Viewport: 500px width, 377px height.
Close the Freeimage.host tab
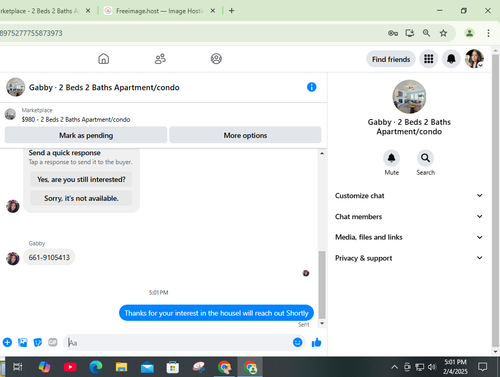[x=213, y=11]
